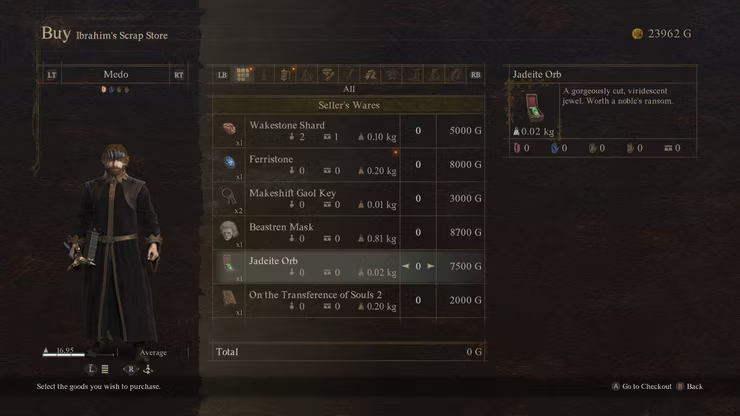Click Go to Checkout

pos(641,386)
